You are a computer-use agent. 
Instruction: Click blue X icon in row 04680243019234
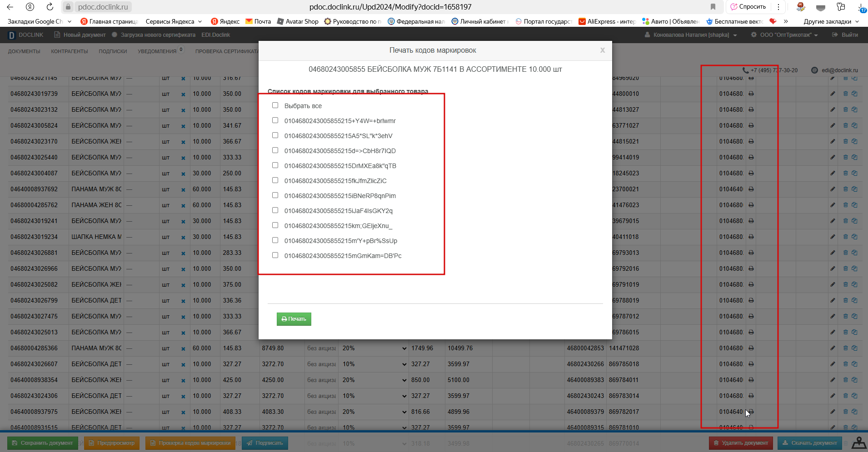183,237
